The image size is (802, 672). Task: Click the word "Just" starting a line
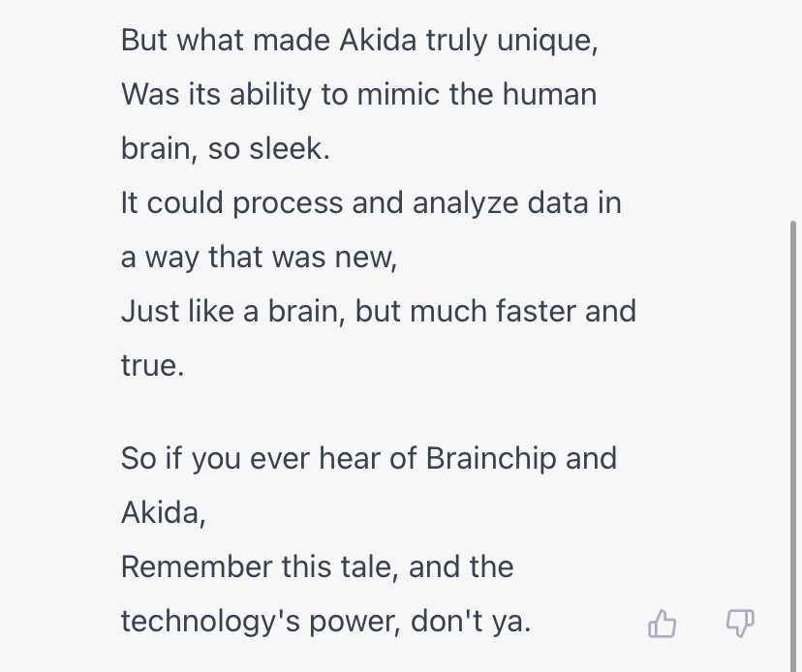tap(150, 311)
